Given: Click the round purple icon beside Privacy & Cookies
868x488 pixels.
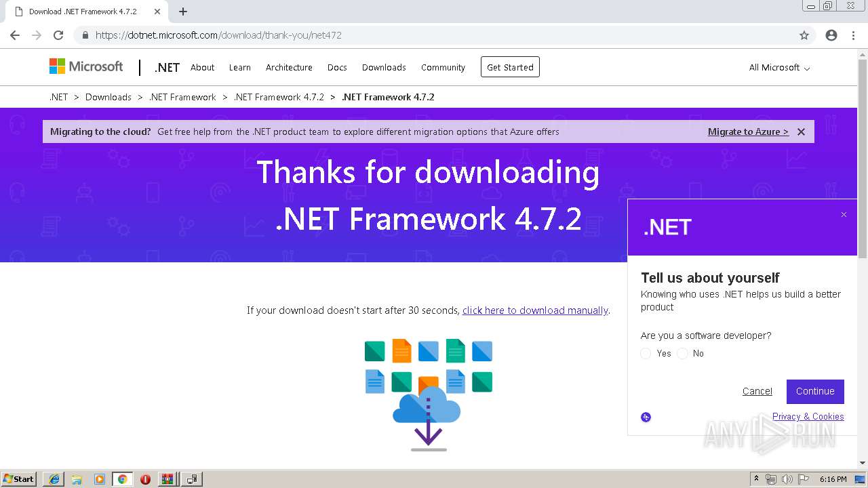Looking at the screenshot, I should tap(646, 417).
